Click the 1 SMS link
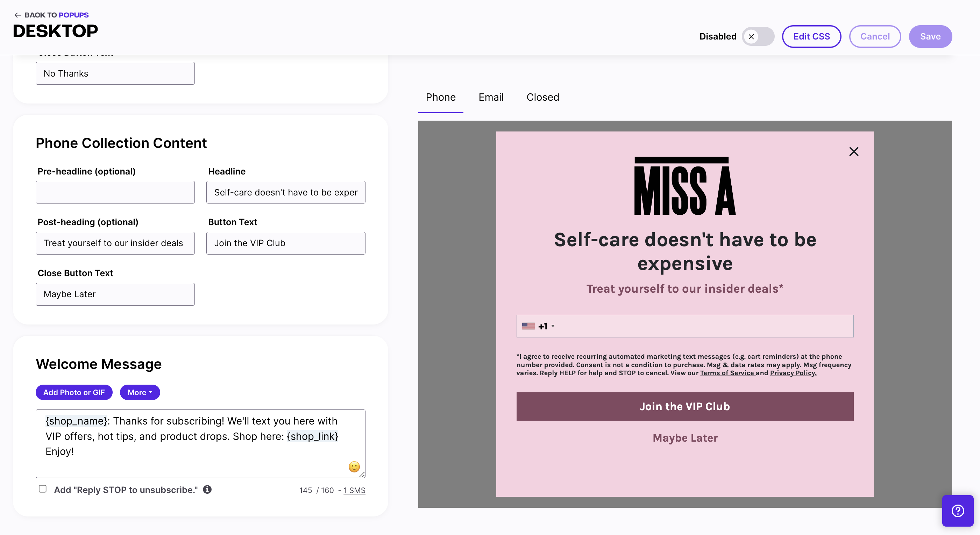This screenshot has height=535, width=980. pyautogui.click(x=354, y=491)
